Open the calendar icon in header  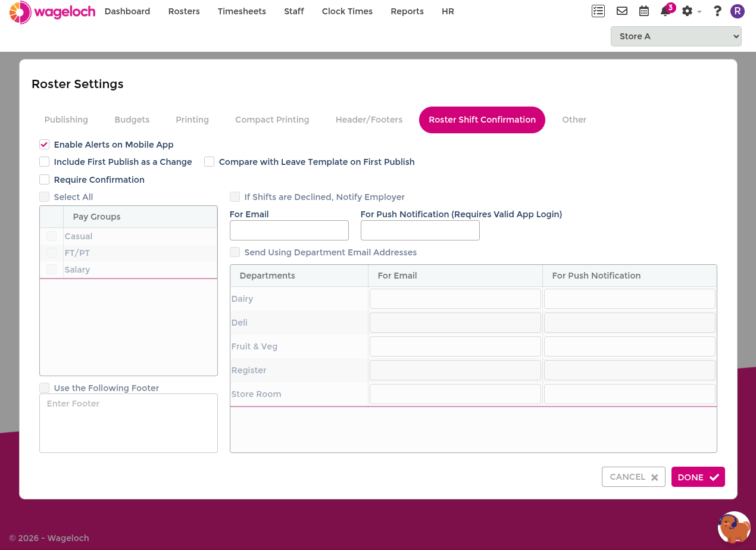pos(643,11)
